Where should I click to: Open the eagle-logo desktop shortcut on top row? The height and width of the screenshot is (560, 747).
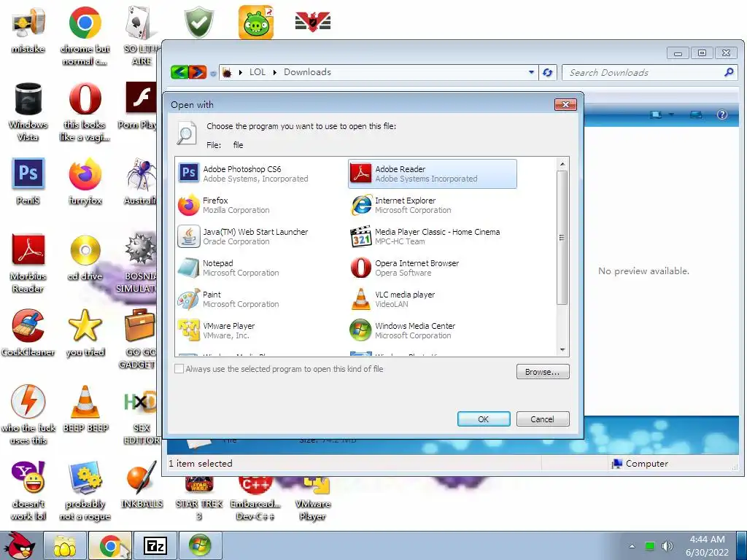click(313, 23)
